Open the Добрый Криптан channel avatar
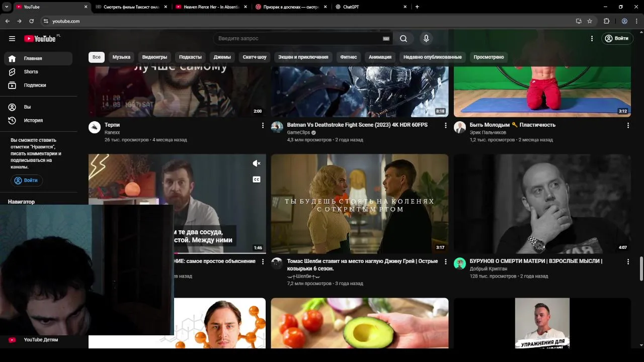 (460, 263)
